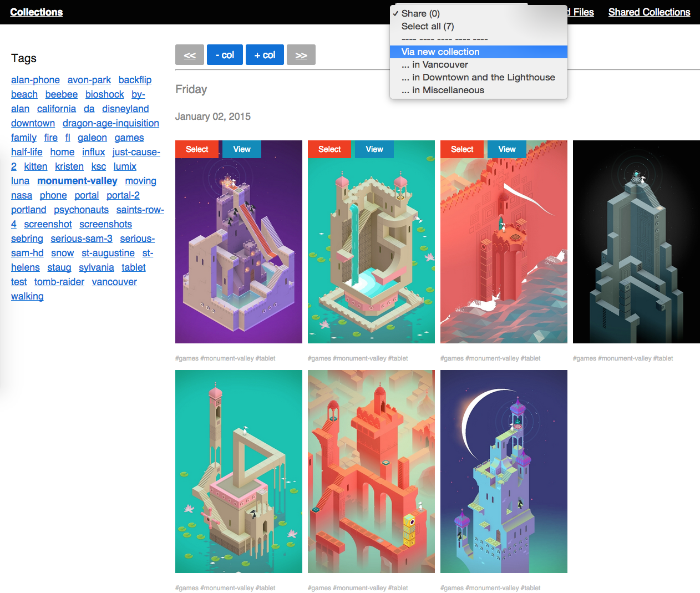Filter by beebee tag

click(62, 94)
